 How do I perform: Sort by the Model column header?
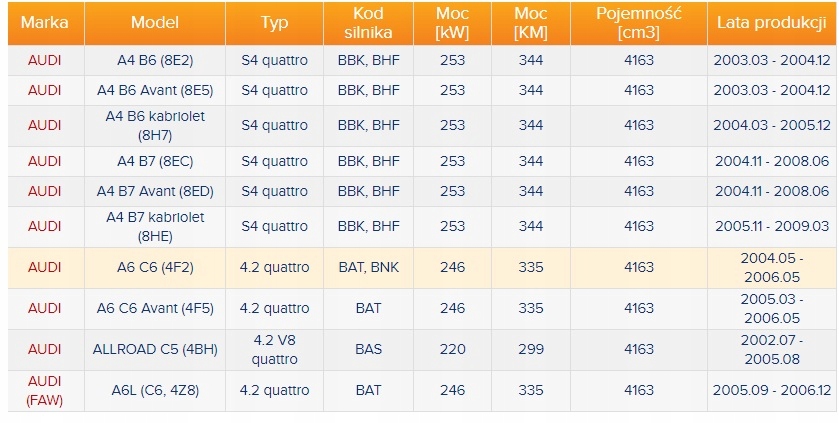click(155, 23)
